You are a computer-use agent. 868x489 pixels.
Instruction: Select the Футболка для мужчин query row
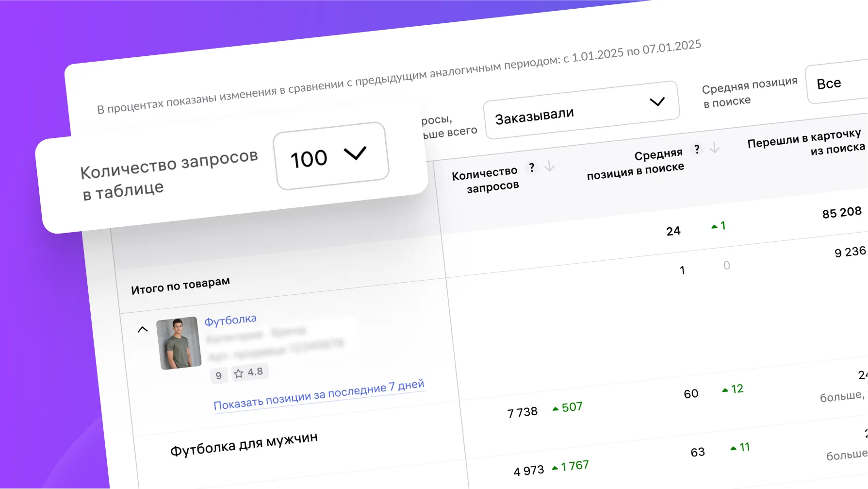[244, 444]
